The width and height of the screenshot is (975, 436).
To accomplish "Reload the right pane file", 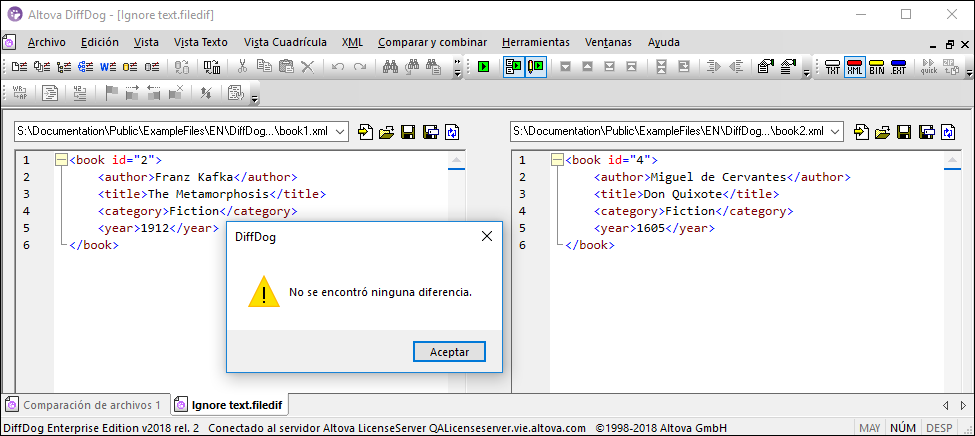I will pyautogui.click(x=947, y=132).
